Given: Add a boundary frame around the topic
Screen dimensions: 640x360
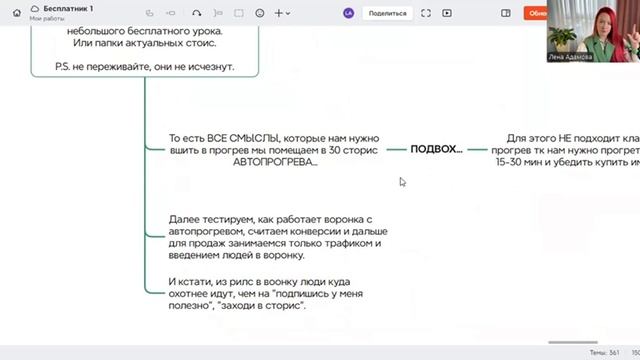Looking at the screenshot, I should pyautogui.click(x=239, y=13).
